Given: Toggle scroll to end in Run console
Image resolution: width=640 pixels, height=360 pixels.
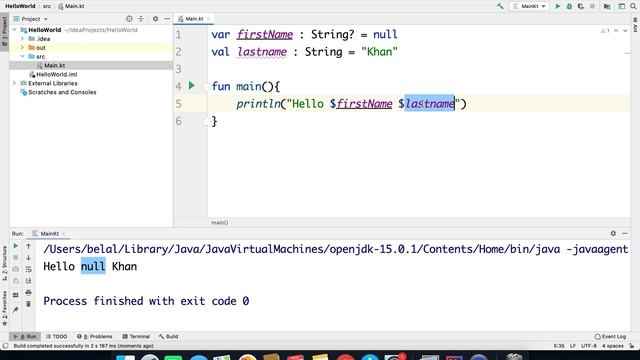Looking at the screenshot, I should (28, 281).
